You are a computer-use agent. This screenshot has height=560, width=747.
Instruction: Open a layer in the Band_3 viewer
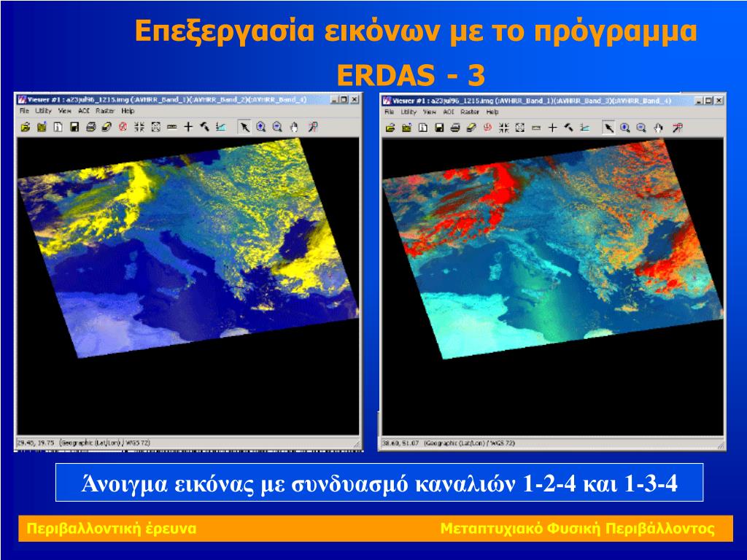click(390, 128)
